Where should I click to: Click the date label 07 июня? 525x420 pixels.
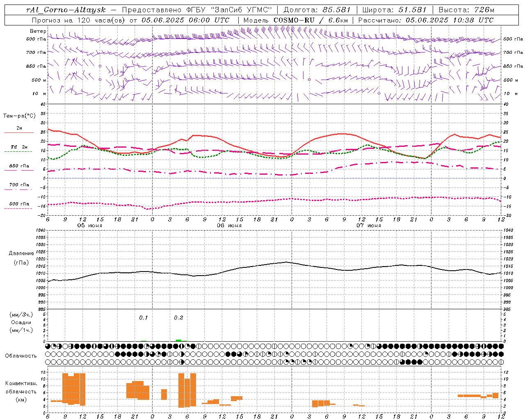coord(369,226)
